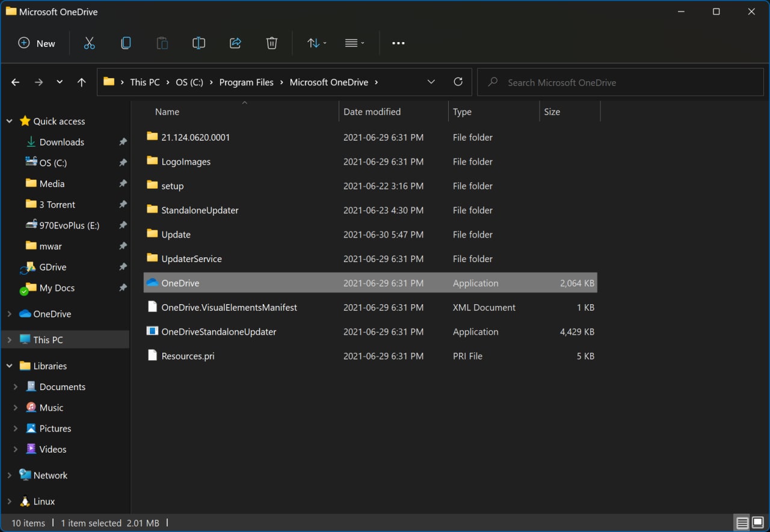The width and height of the screenshot is (770, 532).
Task: Click the Forward navigation arrow
Action: (38, 82)
